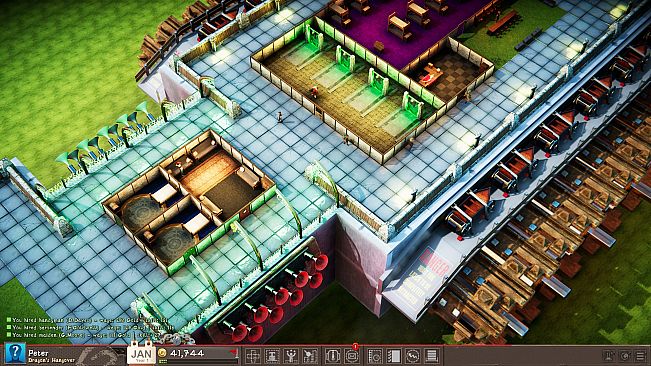
Task: Click the gold amount 41,744
Action: tap(187, 353)
